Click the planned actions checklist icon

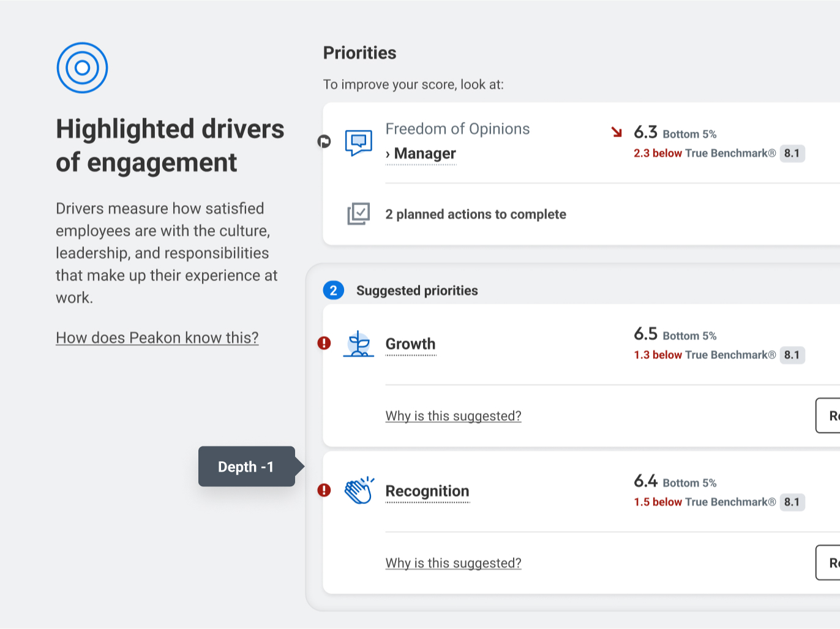(358, 214)
